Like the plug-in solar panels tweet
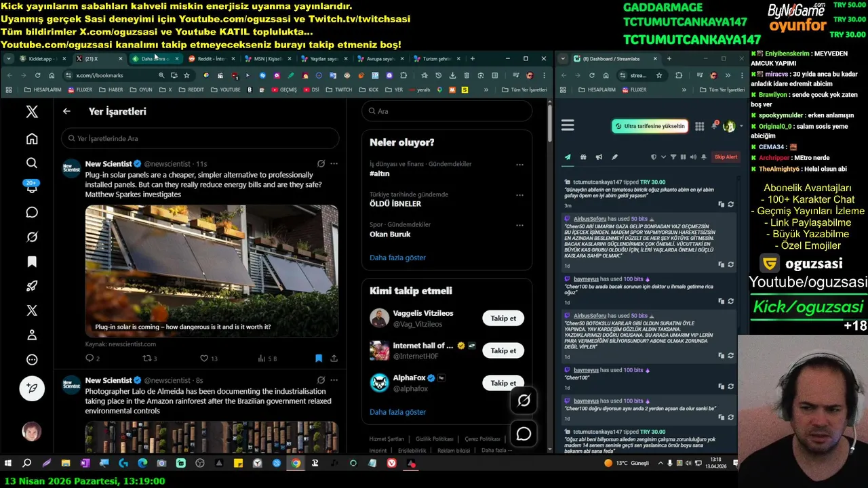The image size is (868, 488). 204,359
